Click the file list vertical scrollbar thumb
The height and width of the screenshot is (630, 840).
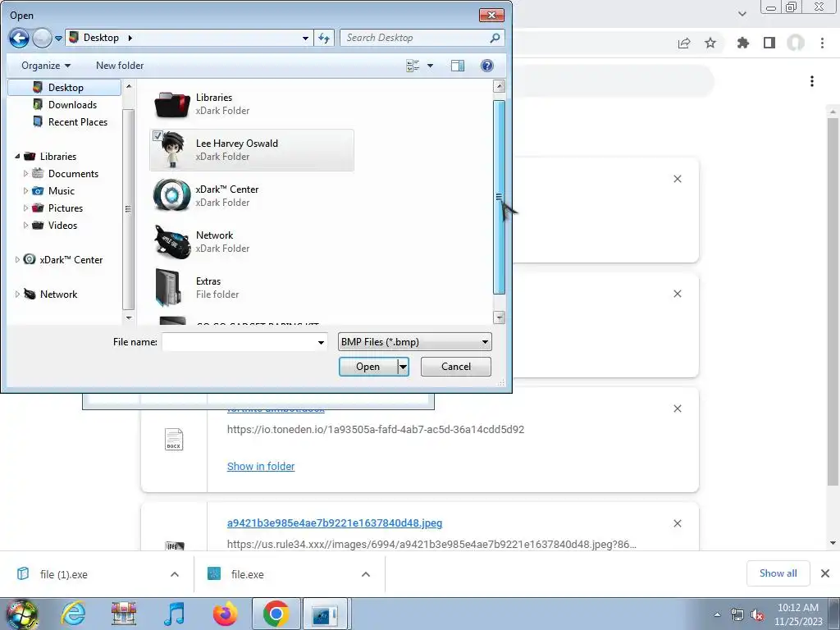(499, 197)
